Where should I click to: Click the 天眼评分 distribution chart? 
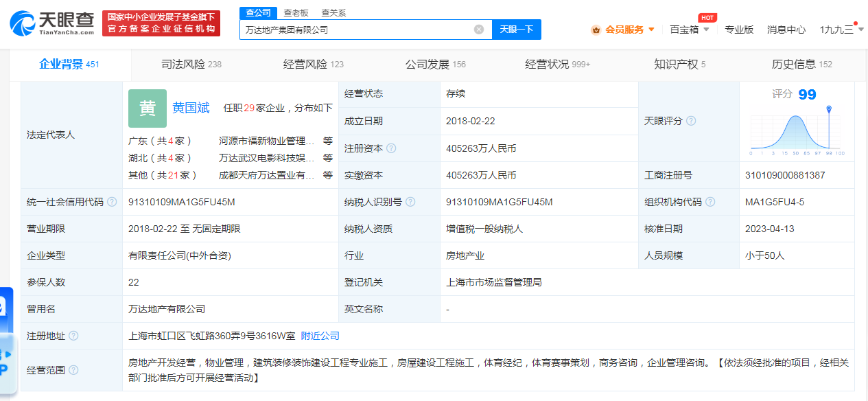point(797,132)
